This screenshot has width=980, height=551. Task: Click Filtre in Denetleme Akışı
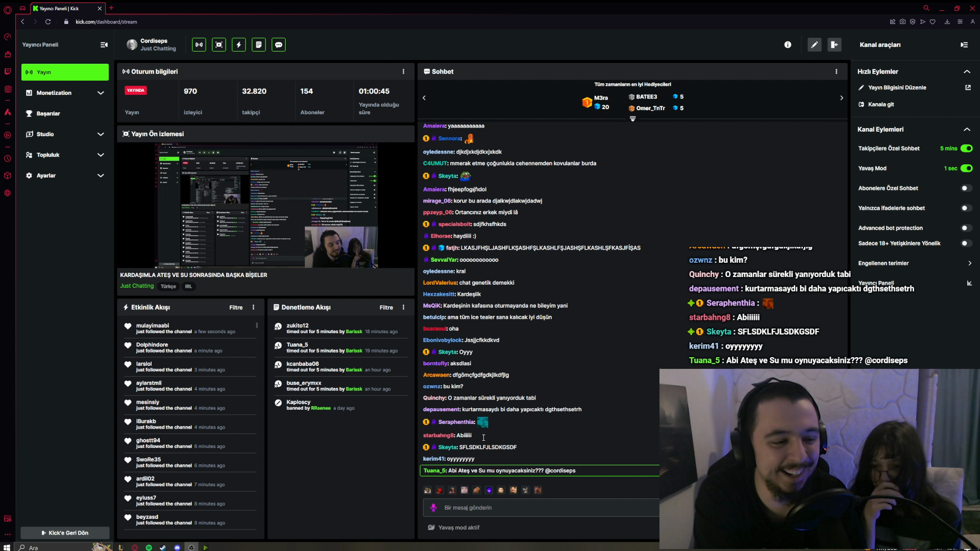pyautogui.click(x=386, y=308)
